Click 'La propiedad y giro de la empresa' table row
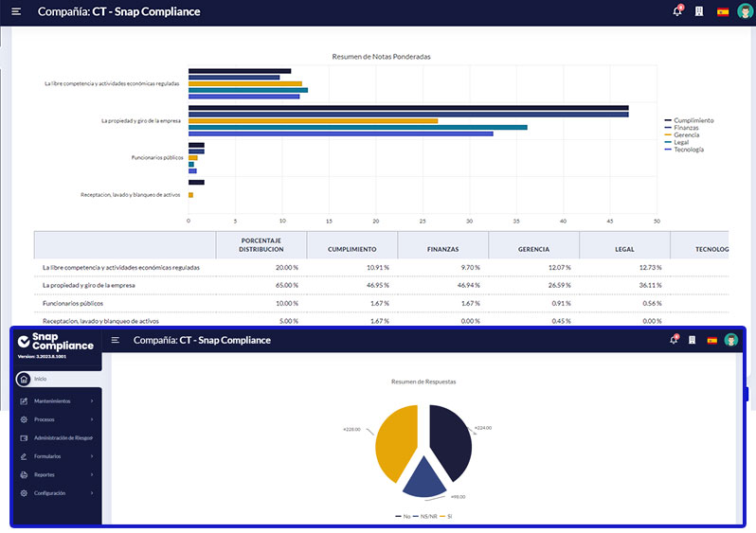Screen dimensions: 756x533 [89, 285]
